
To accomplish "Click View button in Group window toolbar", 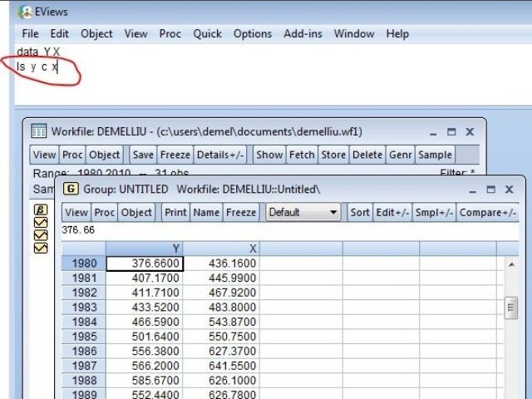I will [76, 213].
